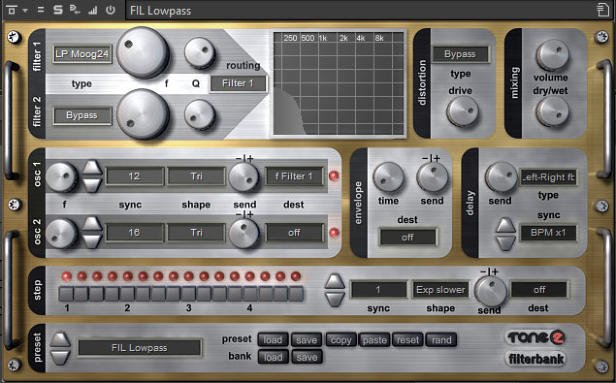Click the filter 1 Q knob
This screenshot has height=383, width=616.
pos(200,53)
